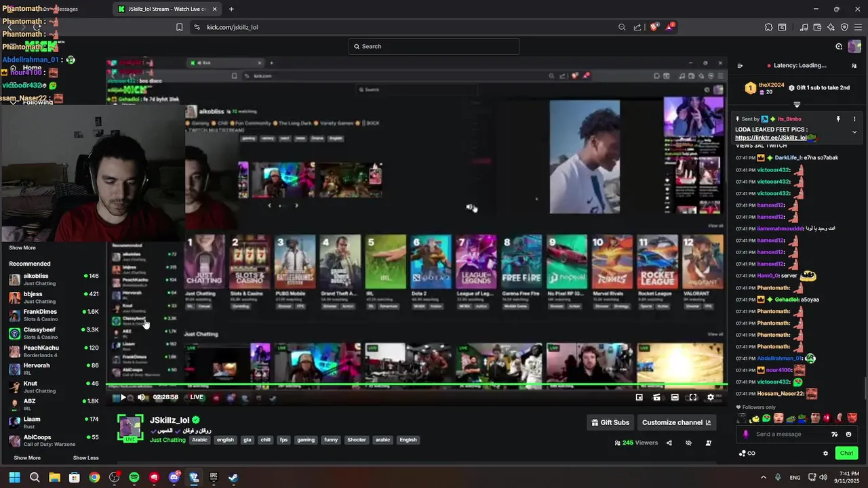Image resolution: width=868 pixels, height=488 pixels.
Task: Expand following list Show More
Action: click(22, 247)
